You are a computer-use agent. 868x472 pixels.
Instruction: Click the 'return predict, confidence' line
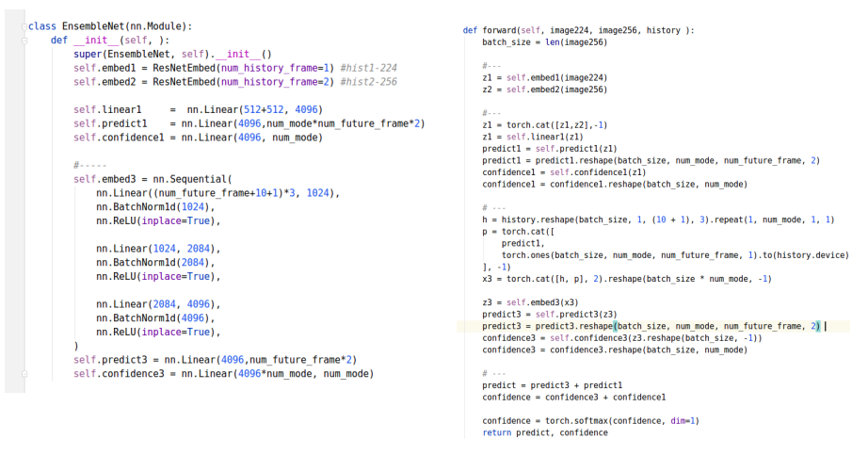tap(545, 432)
